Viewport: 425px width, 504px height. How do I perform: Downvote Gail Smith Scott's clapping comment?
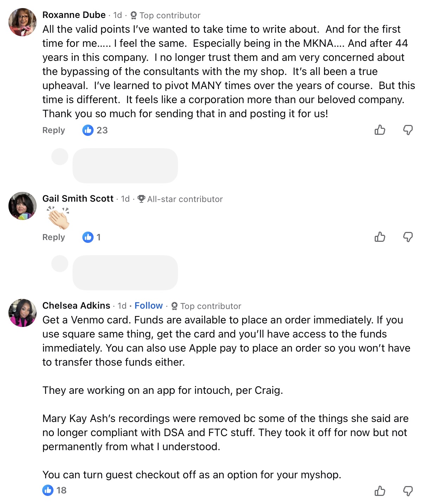click(x=408, y=237)
